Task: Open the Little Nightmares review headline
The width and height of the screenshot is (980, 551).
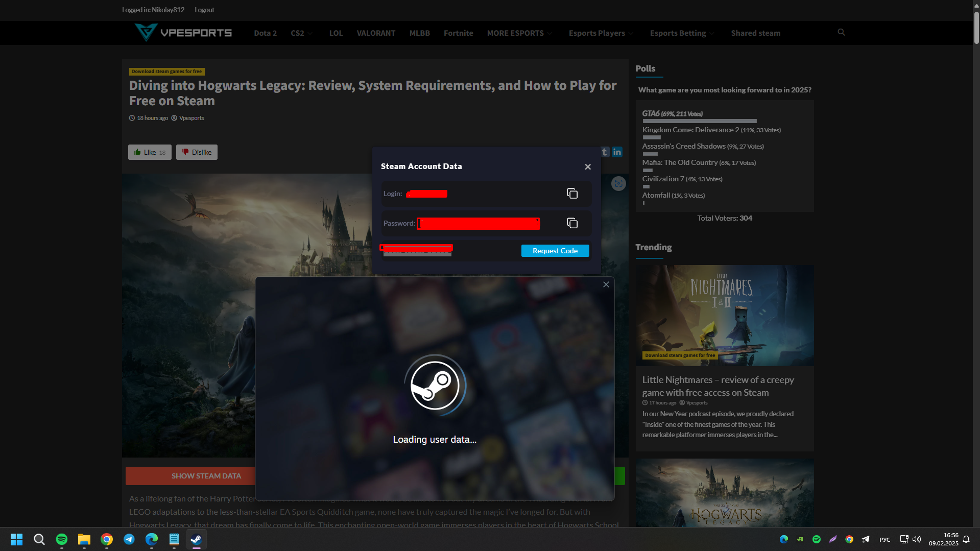Action: coord(718,386)
